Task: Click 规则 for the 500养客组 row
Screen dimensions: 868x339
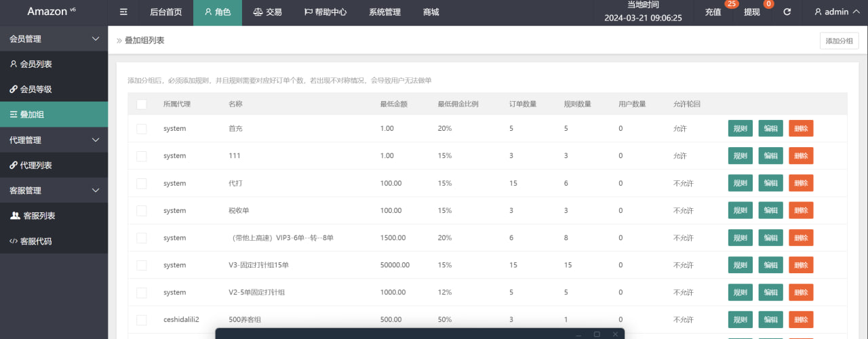Action: [x=741, y=319]
